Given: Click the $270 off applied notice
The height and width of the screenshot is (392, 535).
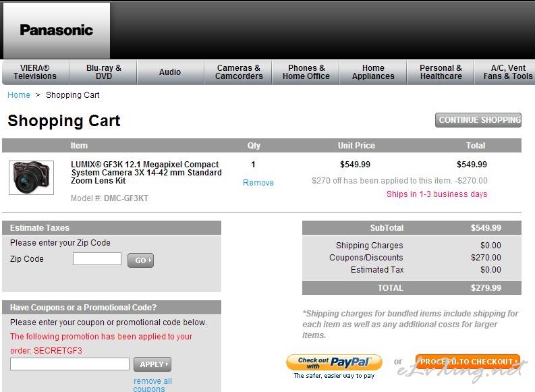Looking at the screenshot, I should [x=399, y=181].
